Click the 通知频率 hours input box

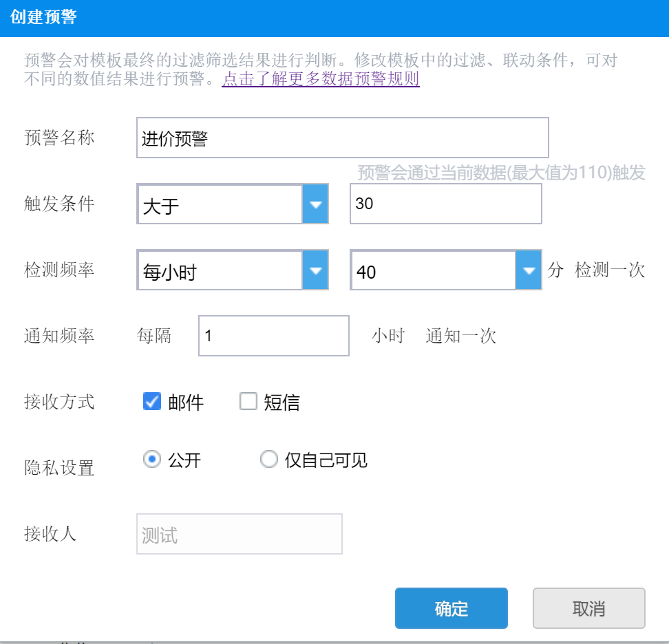pyautogui.click(x=273, y=336)
